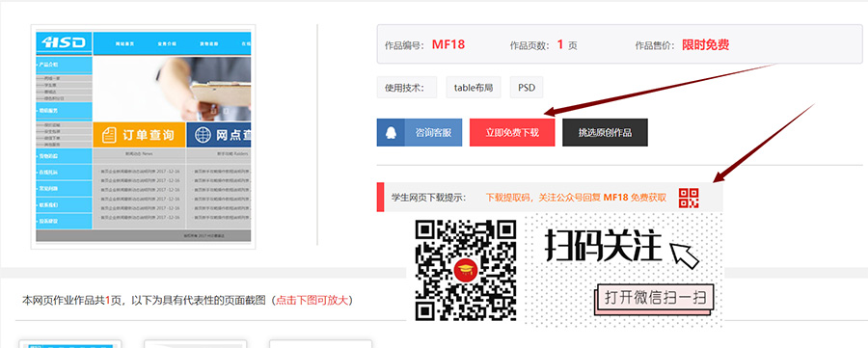Click the 订单查询 block in the preview
The width and height of the screenshot is (868, 348).
tap(139, 134)
